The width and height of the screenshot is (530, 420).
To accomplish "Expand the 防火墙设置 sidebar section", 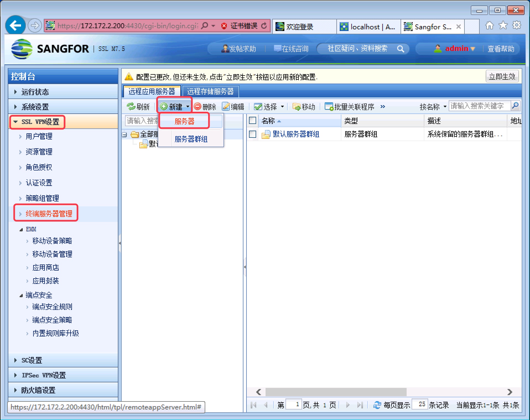I will click(x=63, y=390).
